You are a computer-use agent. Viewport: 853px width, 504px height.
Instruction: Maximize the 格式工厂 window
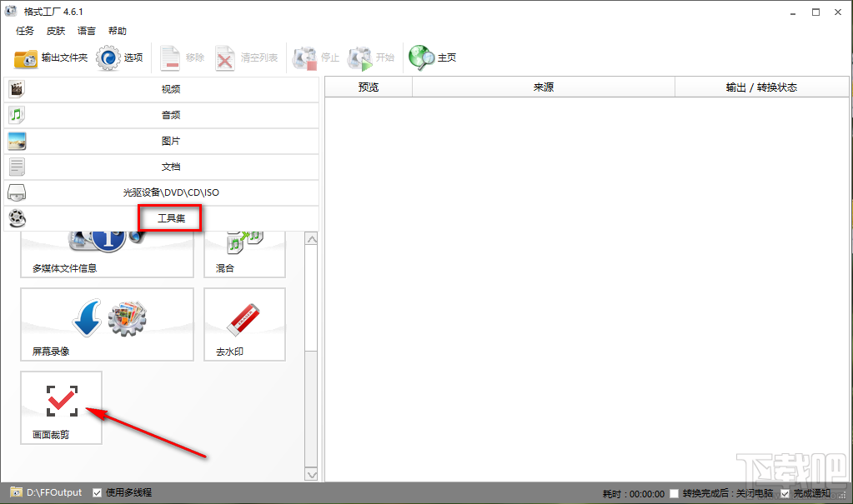pyautogui.click(x=815, y=12)
